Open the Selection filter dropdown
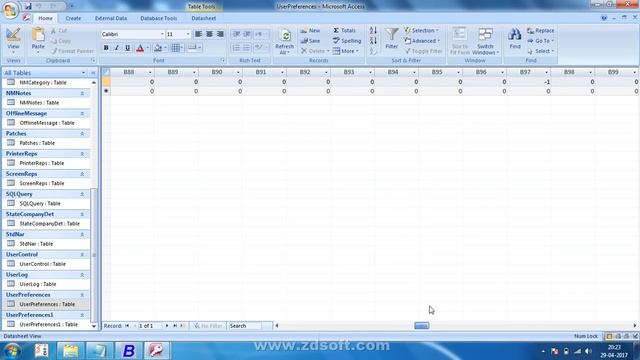 tap(422, 31)
